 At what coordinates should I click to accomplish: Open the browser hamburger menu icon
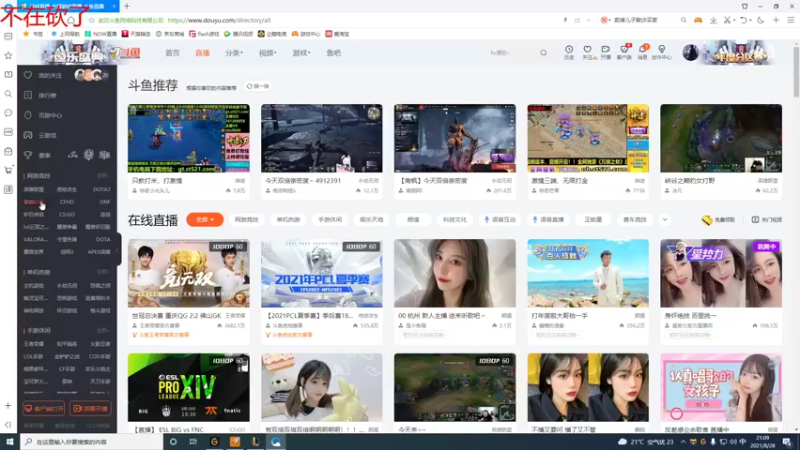pyautogui.click(x=791, y=20)
